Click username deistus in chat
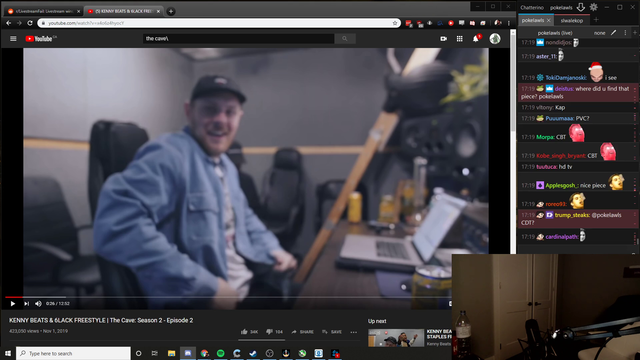 (x=564, y=89)
